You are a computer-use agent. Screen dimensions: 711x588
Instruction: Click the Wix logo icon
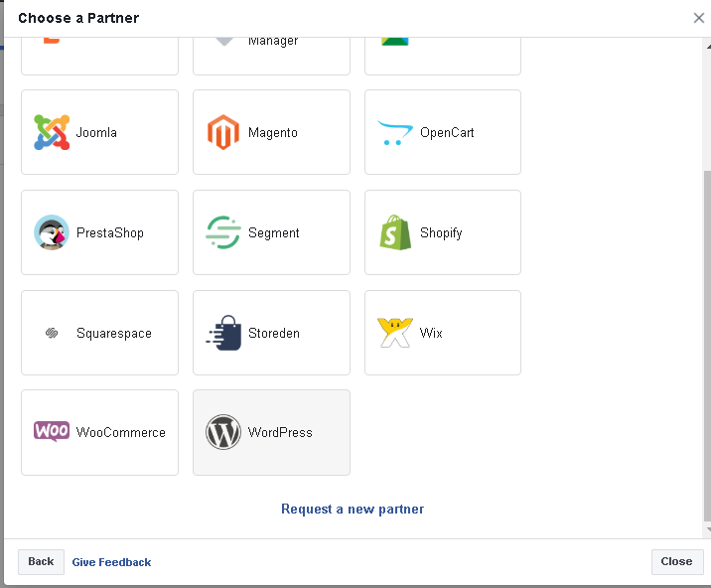click(x=395, y=333)
